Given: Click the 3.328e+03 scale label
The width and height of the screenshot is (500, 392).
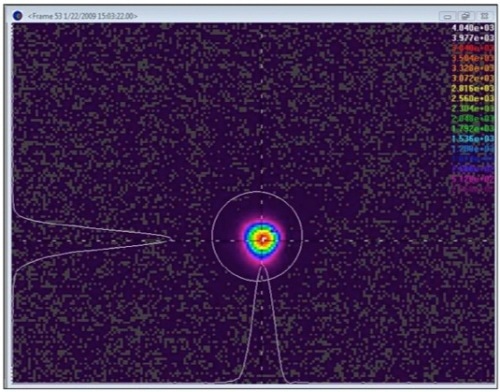Looking at the screenshot, I should click(473, 68).
